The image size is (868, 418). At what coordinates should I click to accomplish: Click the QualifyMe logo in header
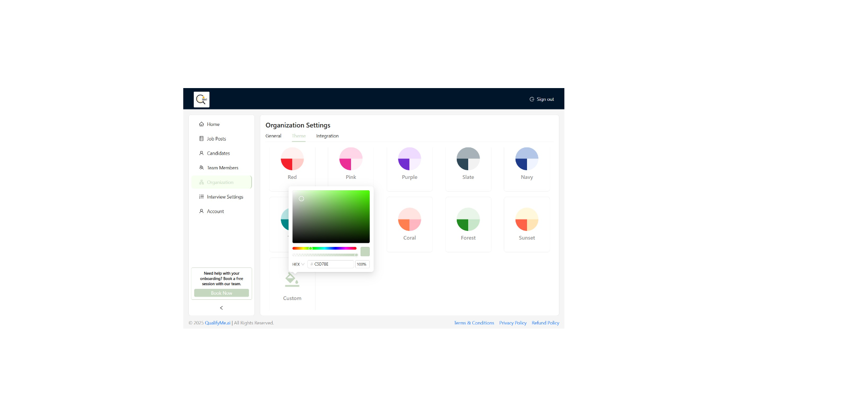pyautogui.click(x=201, y=99)
